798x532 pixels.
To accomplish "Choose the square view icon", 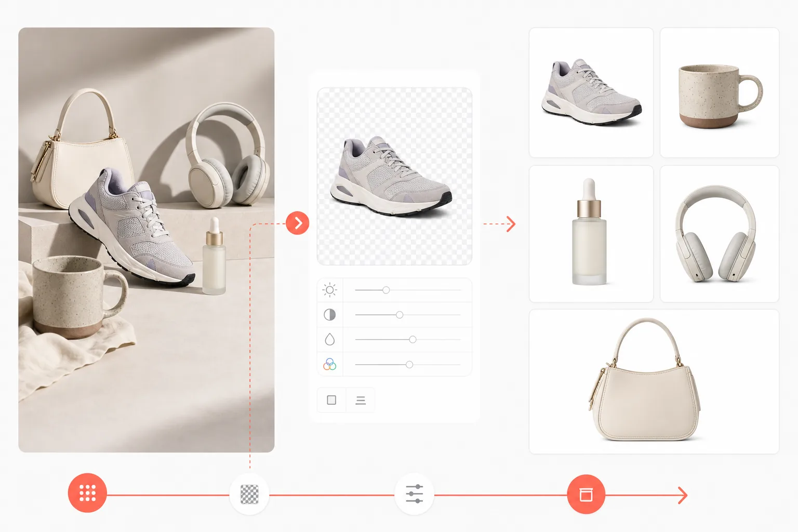I will tap(331, 400).
